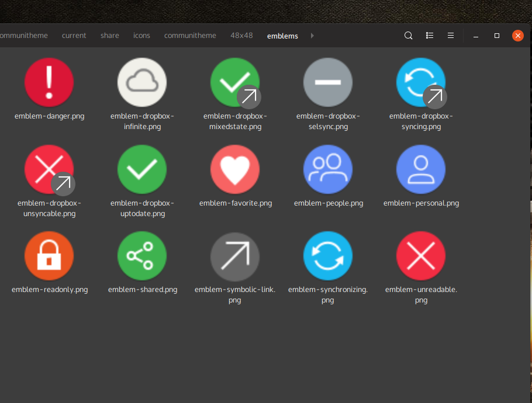Click the label emblem-dropbox-unsyncable.png
This screenshot has height=403, width=532.
point(49,209)
